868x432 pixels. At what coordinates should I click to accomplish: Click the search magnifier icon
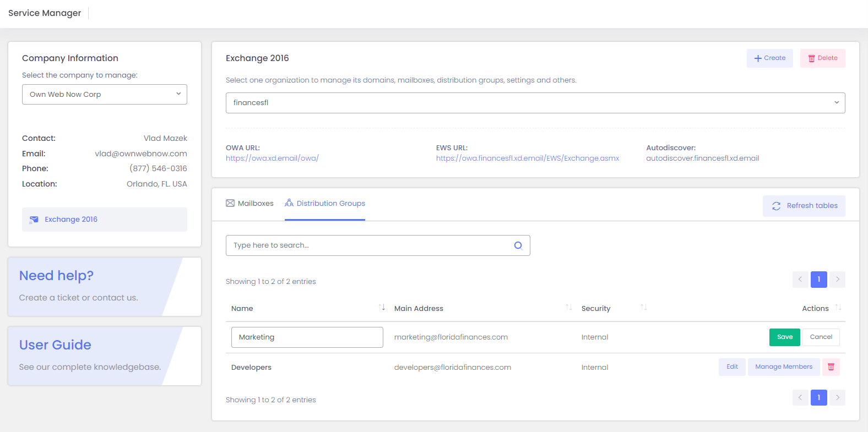tap(518, 245)
